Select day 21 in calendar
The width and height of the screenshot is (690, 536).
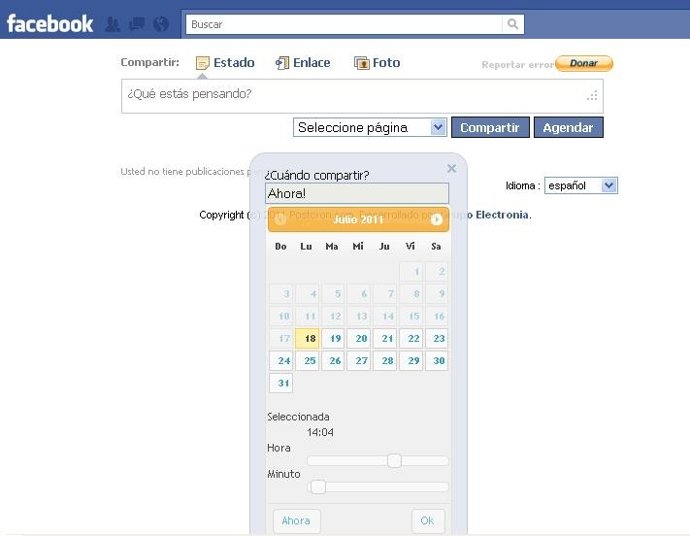pos(385,338)
